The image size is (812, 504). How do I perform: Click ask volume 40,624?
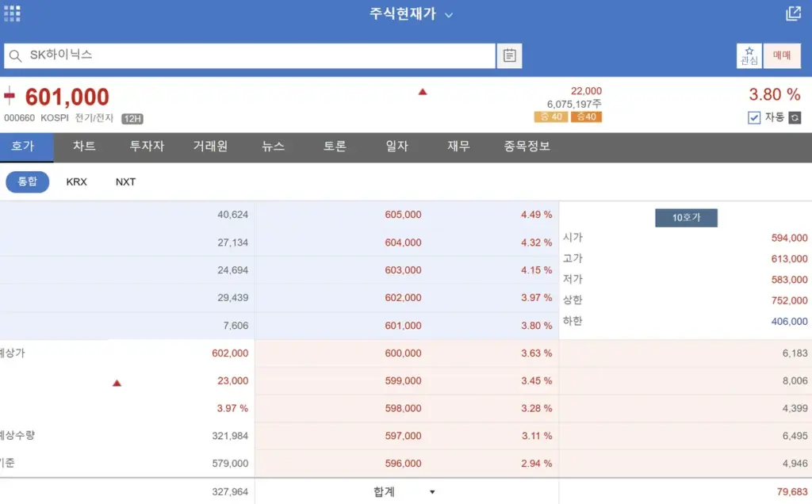(232, 215)
